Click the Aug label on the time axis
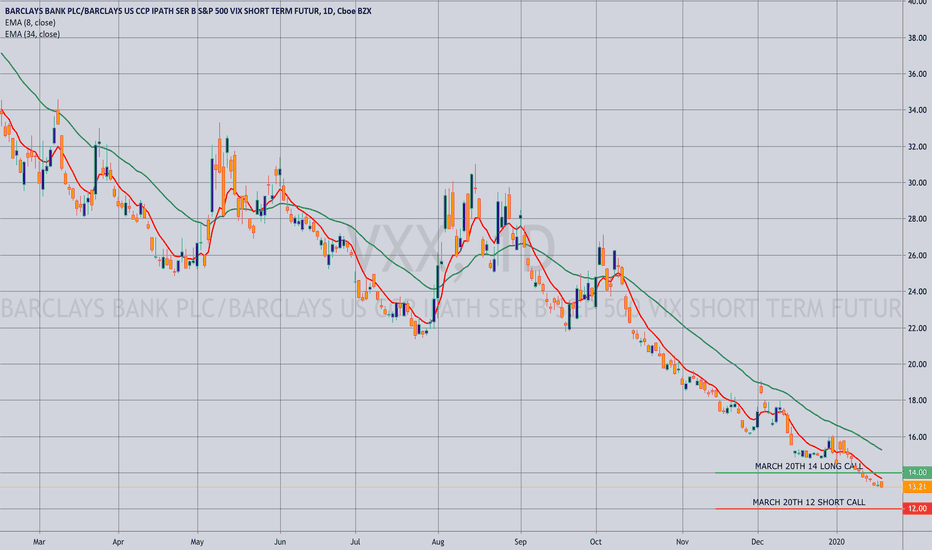932x550 pixels. 438,542
